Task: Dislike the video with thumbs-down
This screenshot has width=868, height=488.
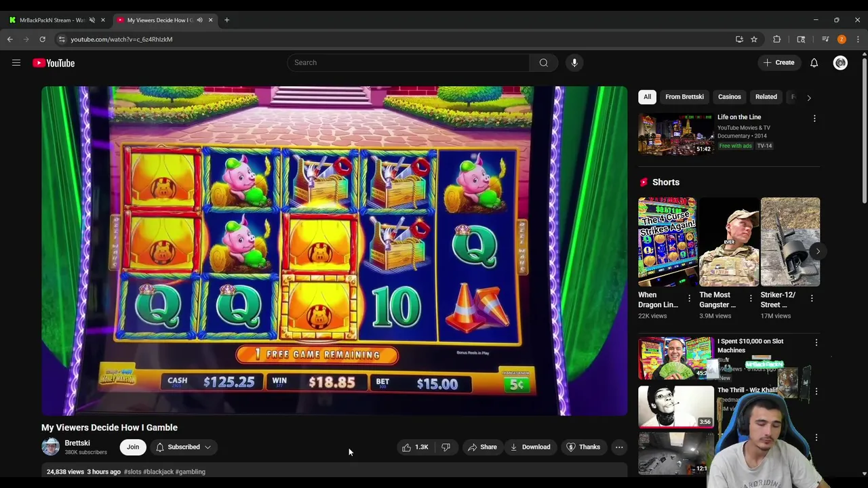Action: coord(446,447)
